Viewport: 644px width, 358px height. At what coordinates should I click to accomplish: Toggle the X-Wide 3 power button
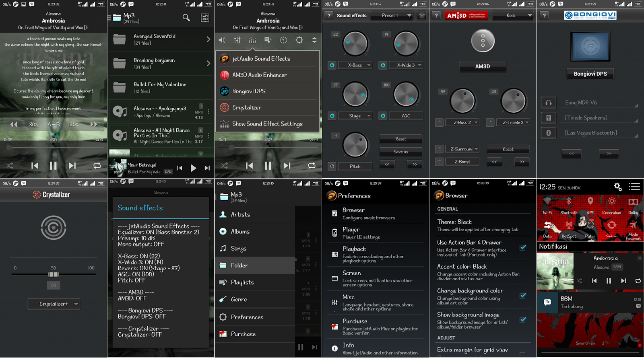point(383,65)
